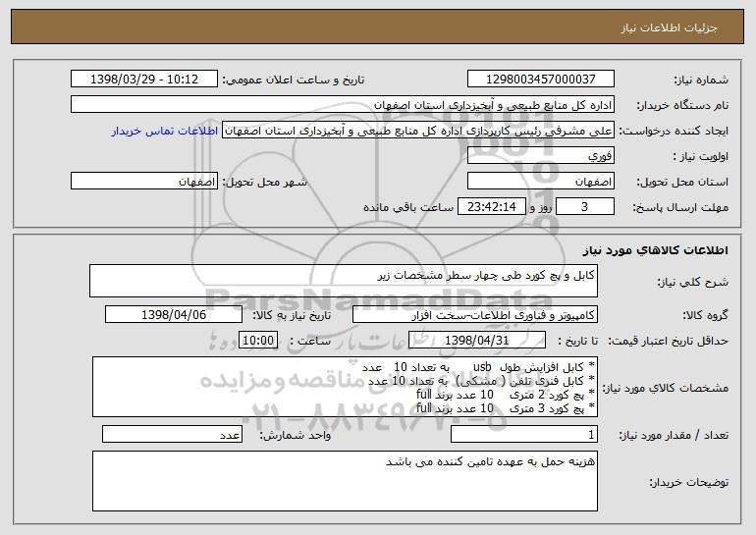Viewport: 756px width, 535px height.
Task: Click the spec line کابل فنری تلفن مشکی
Action: pos(483,381)
